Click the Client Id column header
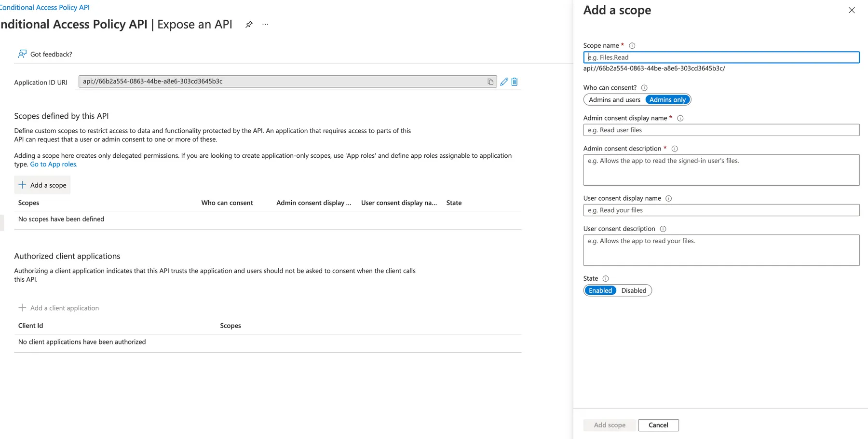 click(x=30, y=326)
